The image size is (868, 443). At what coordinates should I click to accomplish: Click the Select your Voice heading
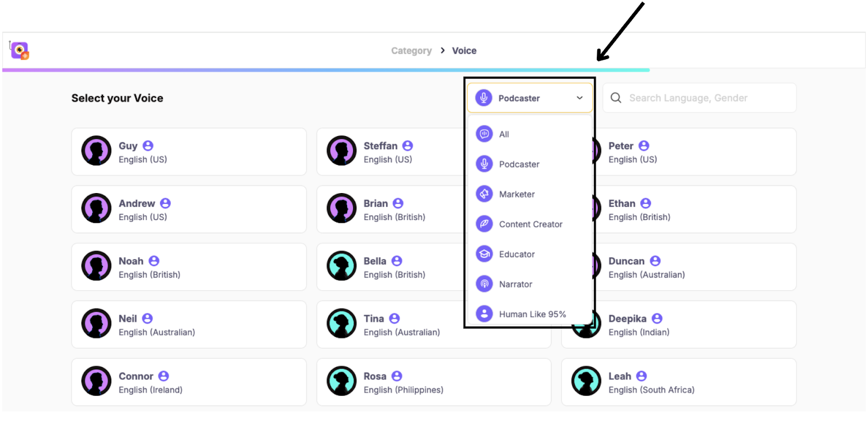[x=117, y=98]
